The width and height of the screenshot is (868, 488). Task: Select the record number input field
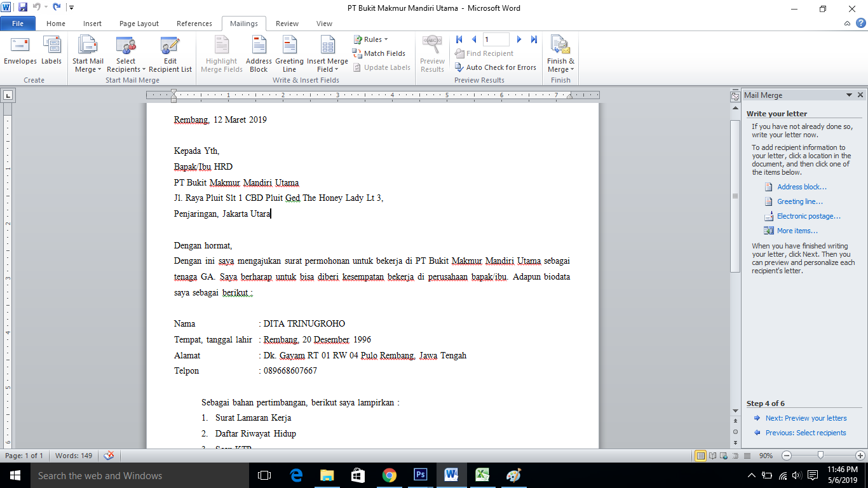pos(496,39)
